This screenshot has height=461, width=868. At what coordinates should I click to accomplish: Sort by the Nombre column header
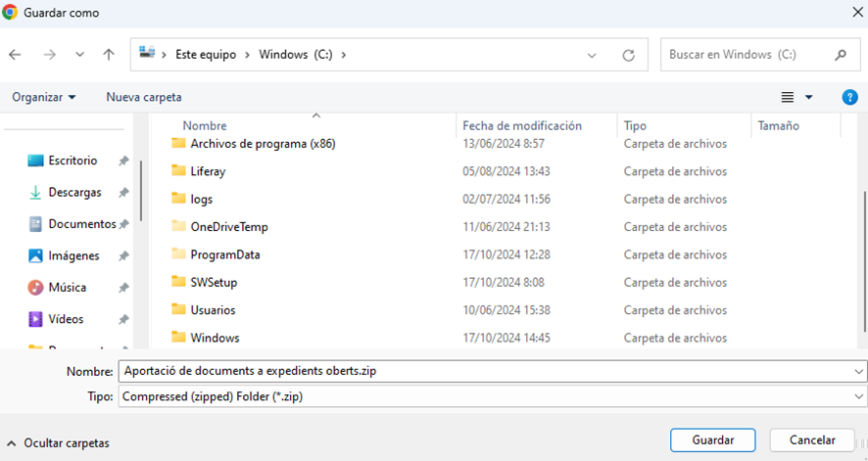(x=205, y=126)
